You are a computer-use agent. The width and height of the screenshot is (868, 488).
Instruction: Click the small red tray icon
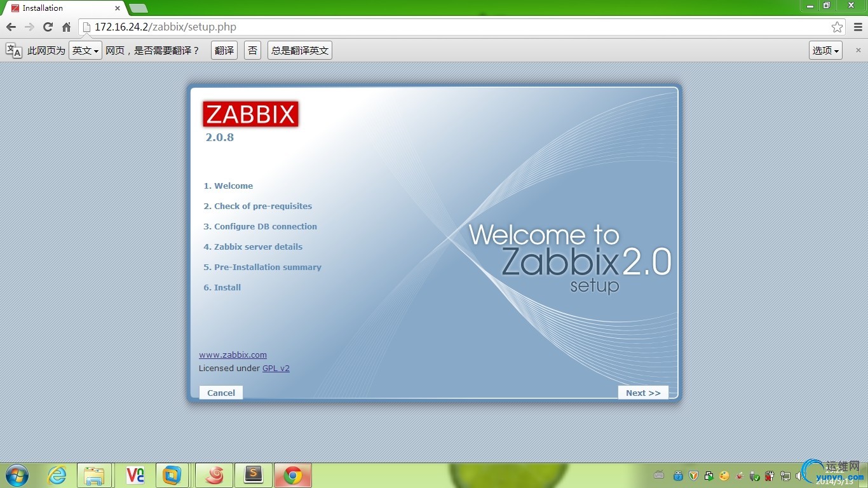[x=739, y=475]
